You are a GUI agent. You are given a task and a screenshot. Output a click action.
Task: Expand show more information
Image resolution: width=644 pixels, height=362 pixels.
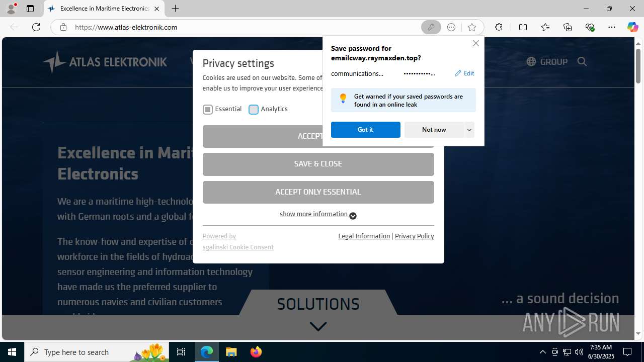pyautogui.click(x=318, y=215)
